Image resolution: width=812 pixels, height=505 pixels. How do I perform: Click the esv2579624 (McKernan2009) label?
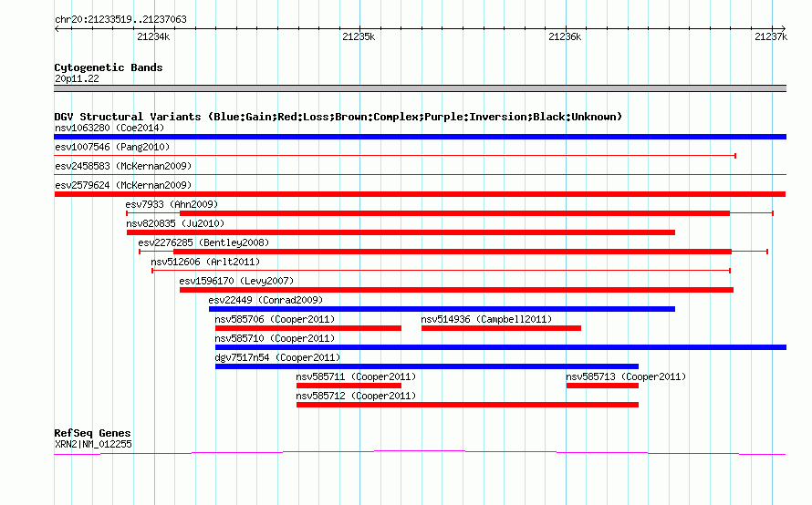123,185
